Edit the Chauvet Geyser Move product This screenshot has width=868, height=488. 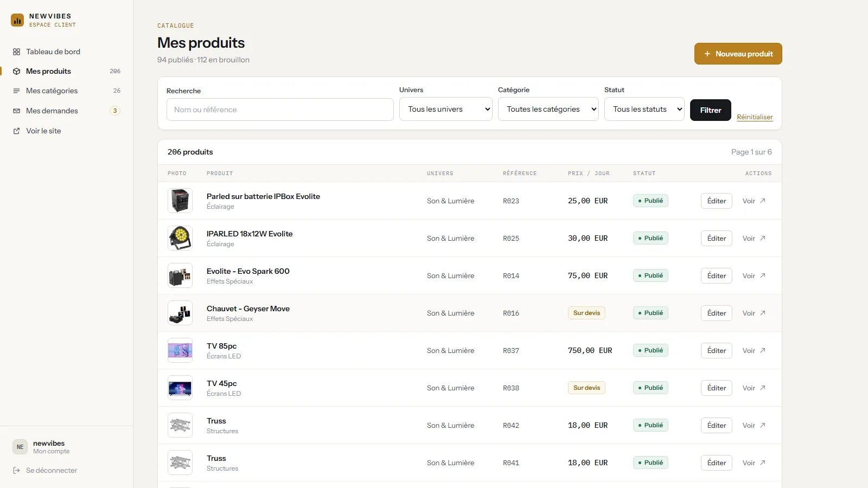click(716, 313)
